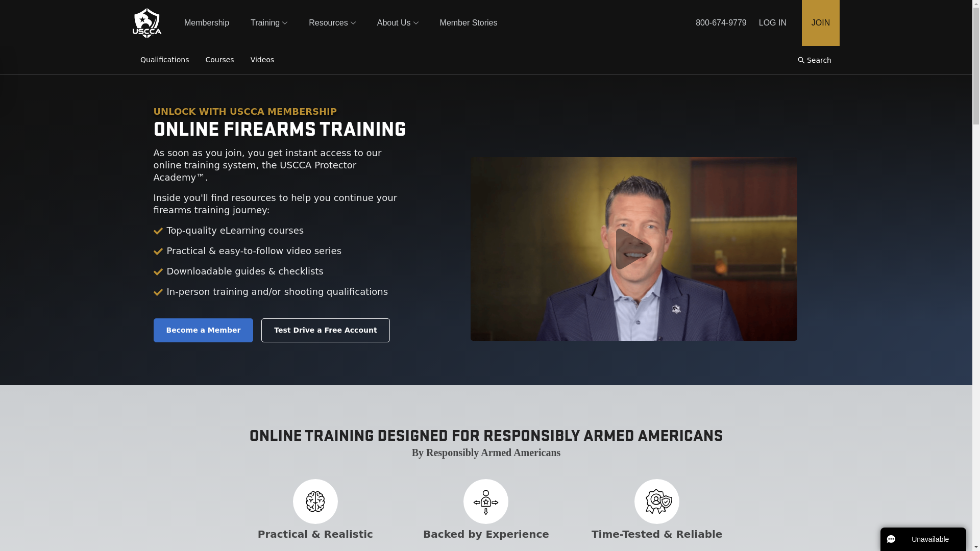The width and height of the screenshot is (980, 551).
Task: Open the Membership nav item
Action: point(207,23)
